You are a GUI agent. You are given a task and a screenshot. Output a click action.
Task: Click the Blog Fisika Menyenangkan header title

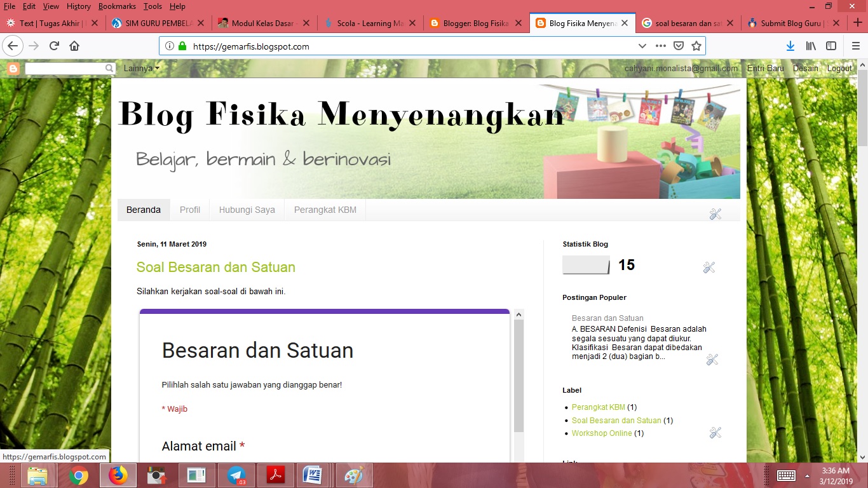point(341,114)
